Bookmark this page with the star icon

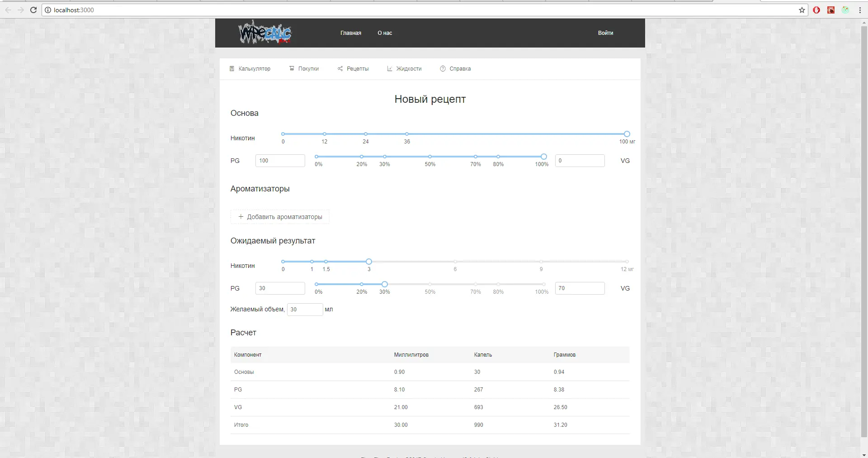pos(802,10)
